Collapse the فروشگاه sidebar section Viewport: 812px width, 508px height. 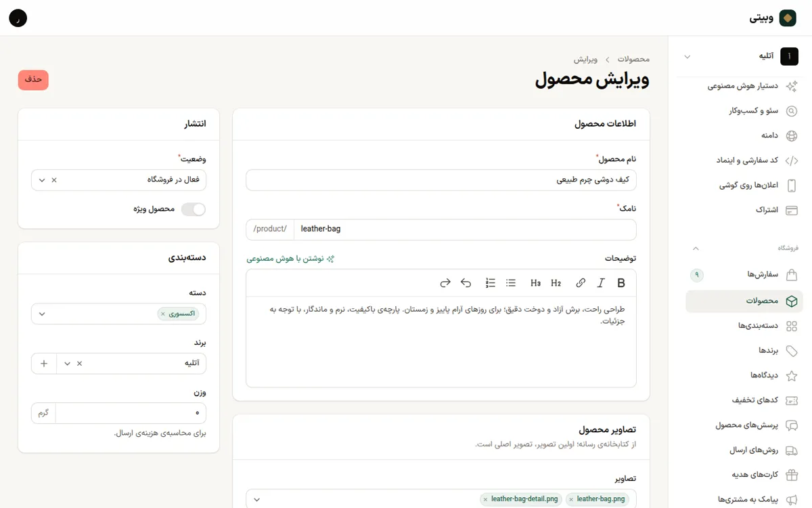[x=696, y=249]
